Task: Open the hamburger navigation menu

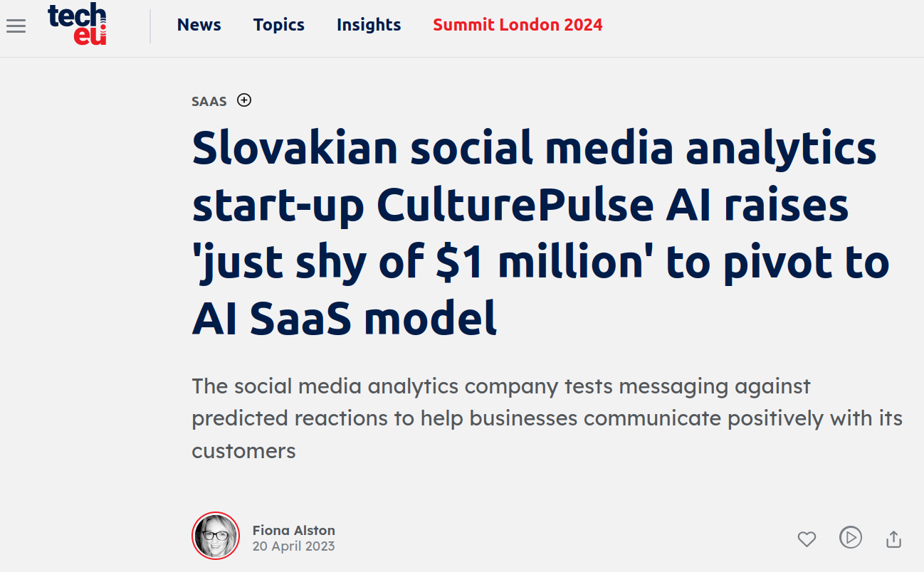Action: [16, 26]
